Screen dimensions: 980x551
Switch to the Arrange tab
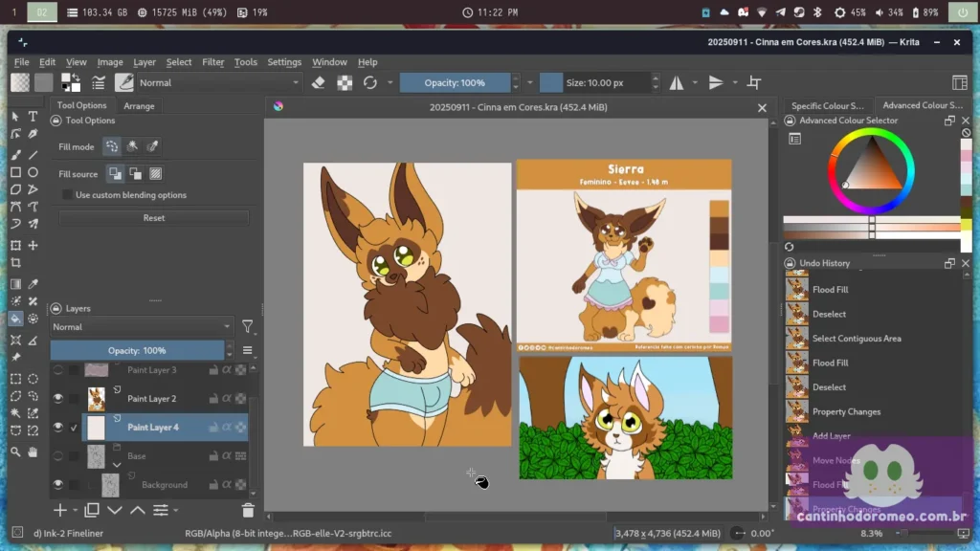(x=139, y=105)
